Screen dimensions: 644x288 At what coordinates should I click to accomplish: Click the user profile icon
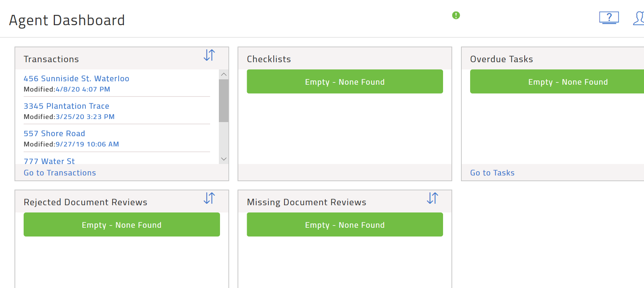[x=639, y=18]
